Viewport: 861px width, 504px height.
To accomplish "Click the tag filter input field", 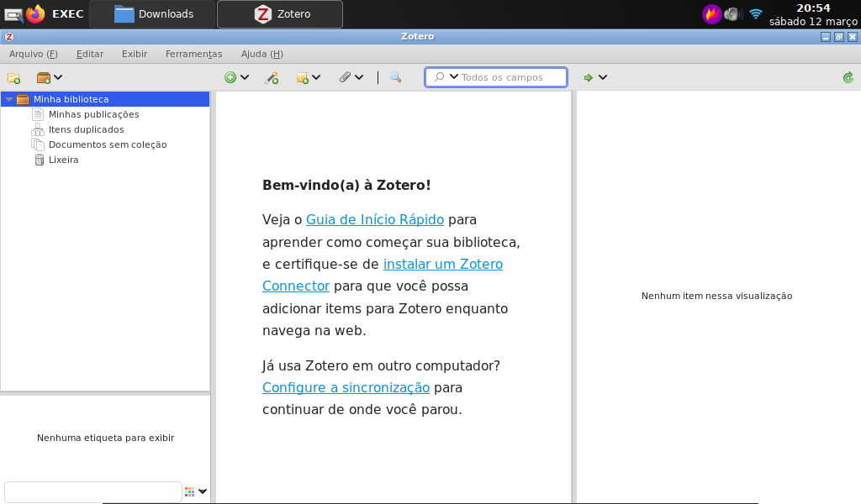I will point(92,491).
